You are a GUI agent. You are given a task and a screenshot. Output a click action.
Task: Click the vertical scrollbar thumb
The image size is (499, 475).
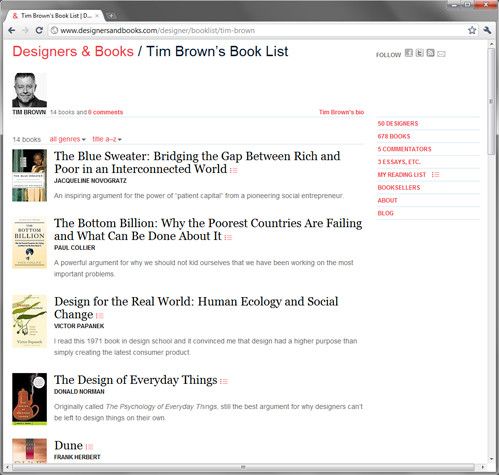coord(491,101)
